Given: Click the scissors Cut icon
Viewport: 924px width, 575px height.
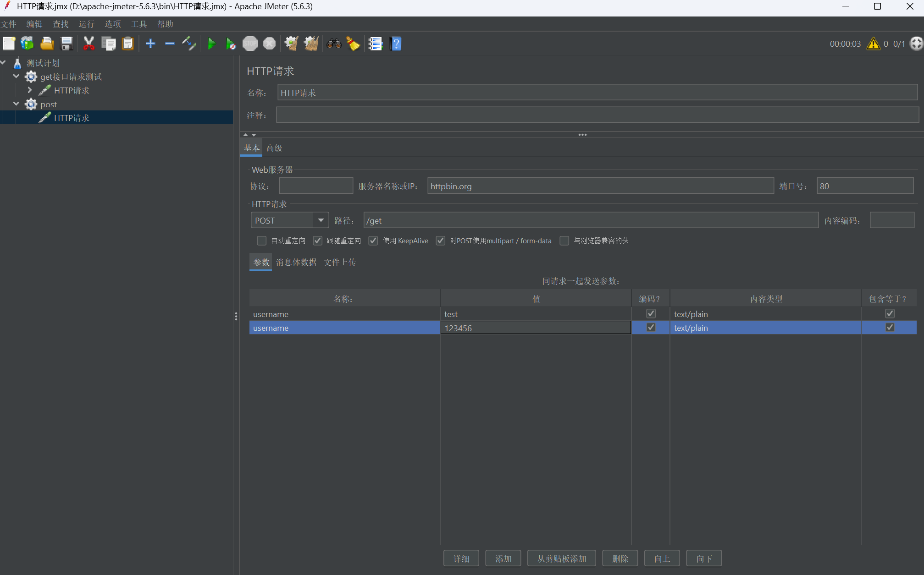Looking at the screenshot, I should pos(89,44).
